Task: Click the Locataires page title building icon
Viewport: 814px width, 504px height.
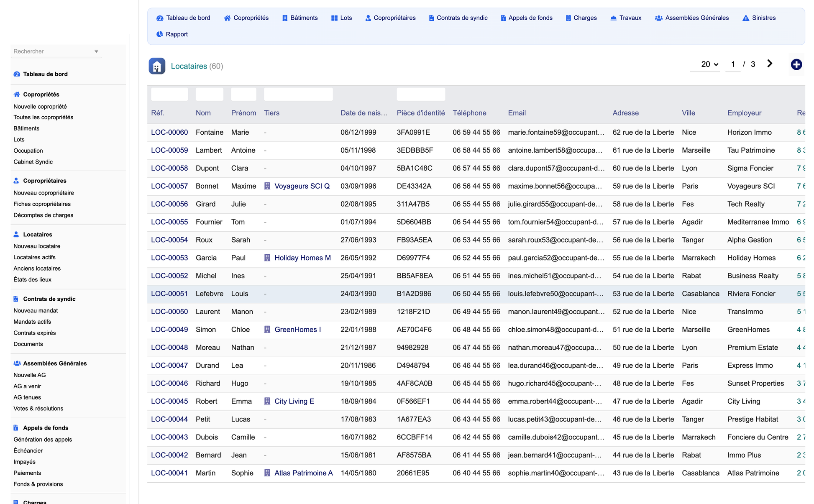Action: click(157, 66)
